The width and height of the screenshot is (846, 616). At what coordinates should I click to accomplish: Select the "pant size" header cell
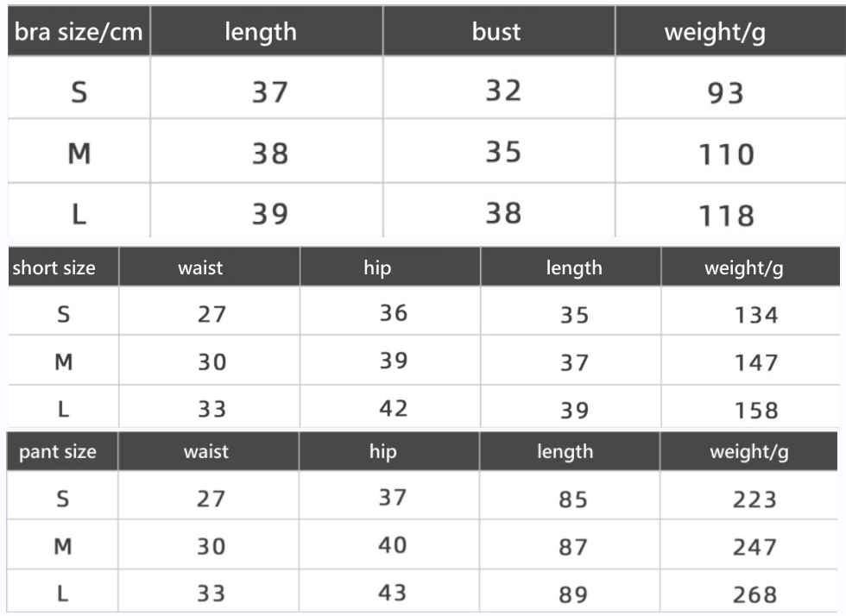pos(58,451)
